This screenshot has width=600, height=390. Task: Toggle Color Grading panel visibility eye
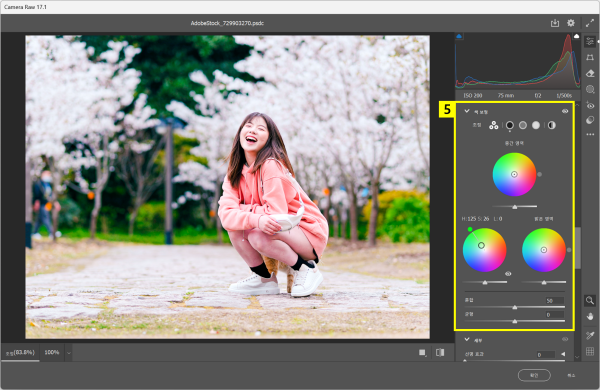click(565, 111)
